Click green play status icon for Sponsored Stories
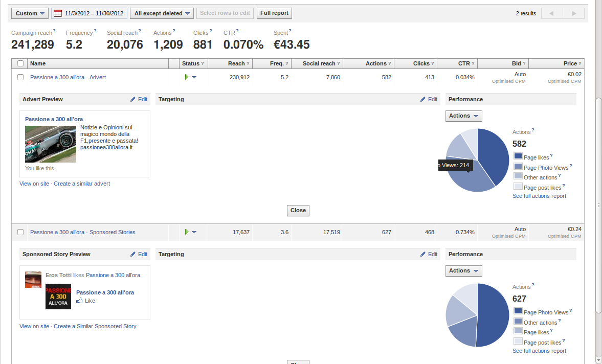Image resolution: width=602 pixels, height=364 pixels. click(x=187, y=232)
